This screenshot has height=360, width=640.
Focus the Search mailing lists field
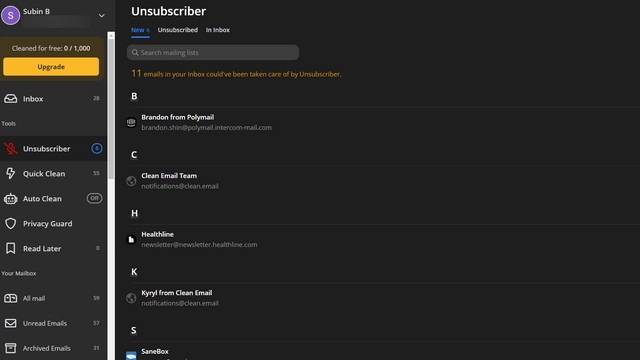click(x=213, y=53)
